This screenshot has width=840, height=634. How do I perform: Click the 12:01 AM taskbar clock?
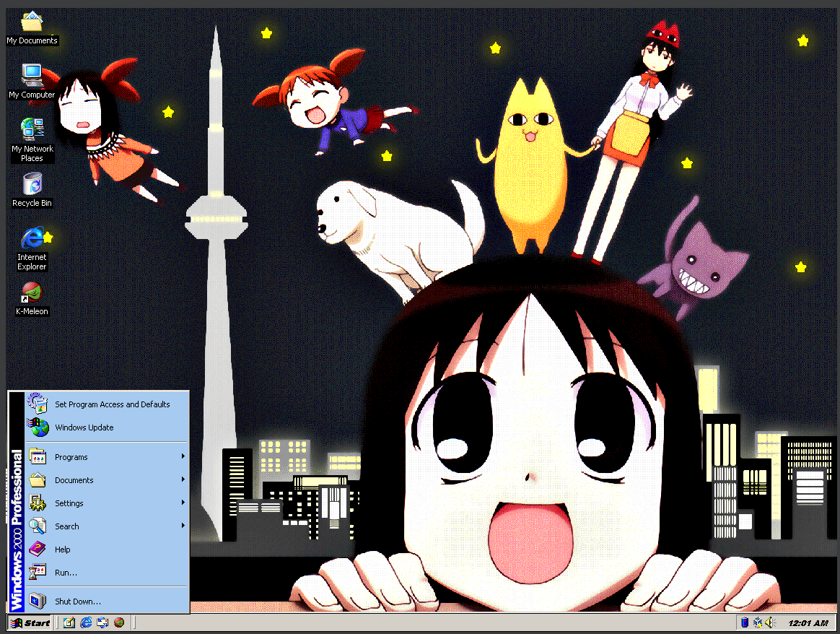(808, 622)
